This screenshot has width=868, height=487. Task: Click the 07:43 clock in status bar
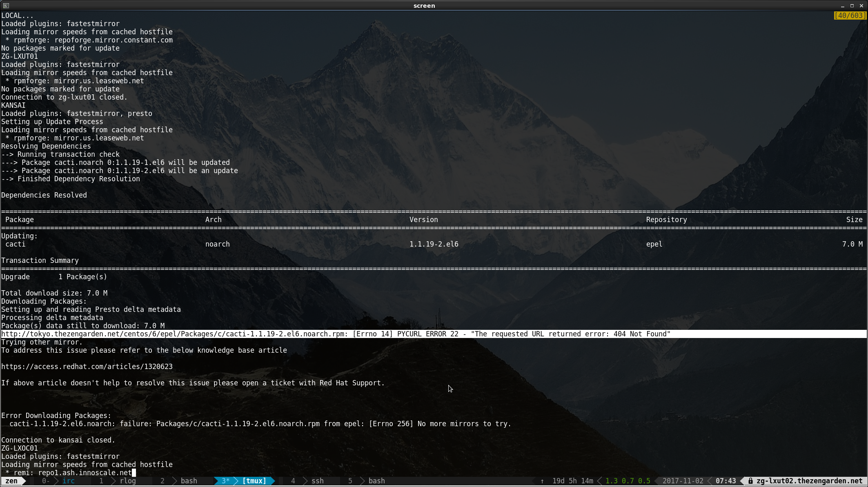pyautogui.click(x=726, y=481)
